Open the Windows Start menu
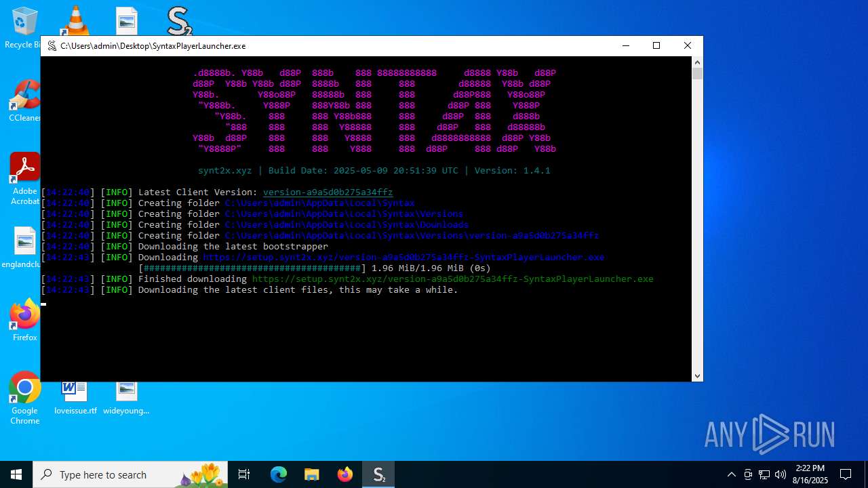This screenshot has width=868, height=488. click(16, 474)
